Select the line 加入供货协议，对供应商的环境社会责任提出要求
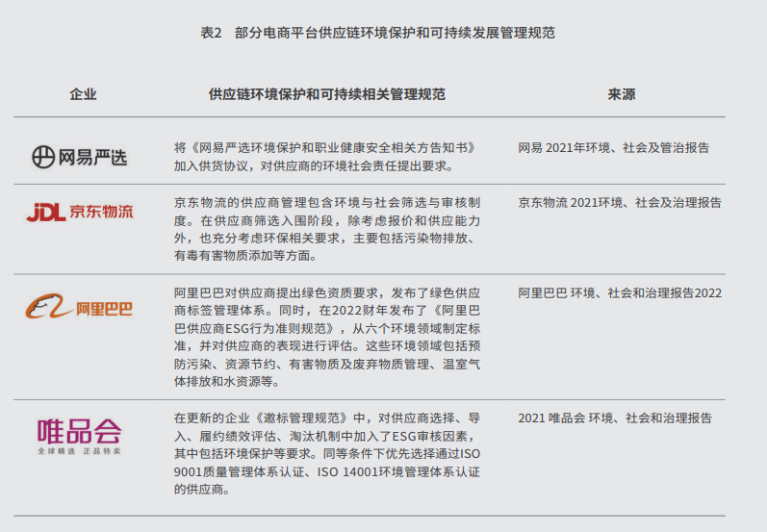767x532 pixels. point(314,165)
